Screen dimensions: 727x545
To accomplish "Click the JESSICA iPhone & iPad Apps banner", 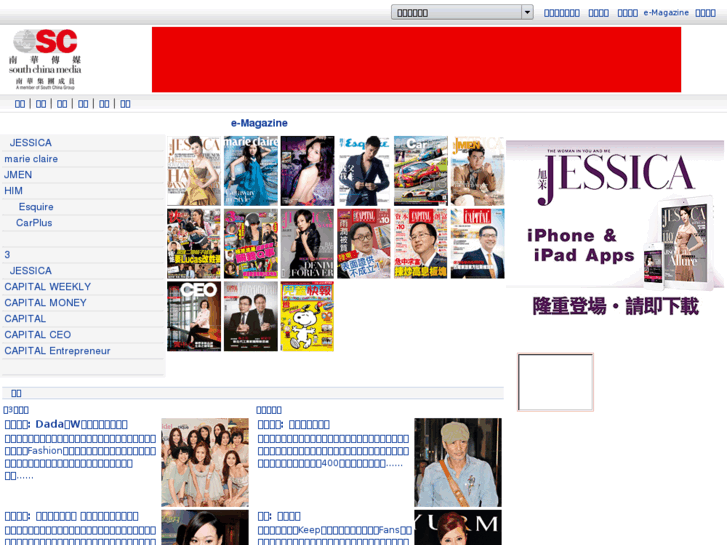I will [615, 230].
